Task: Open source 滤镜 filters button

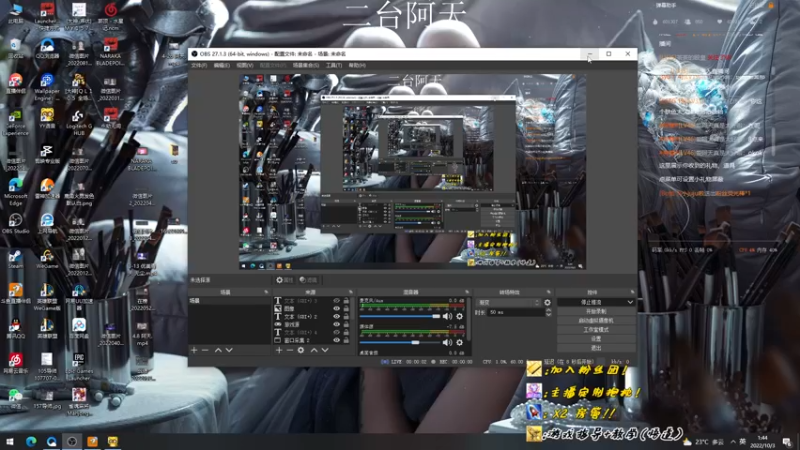Action: 308,280
